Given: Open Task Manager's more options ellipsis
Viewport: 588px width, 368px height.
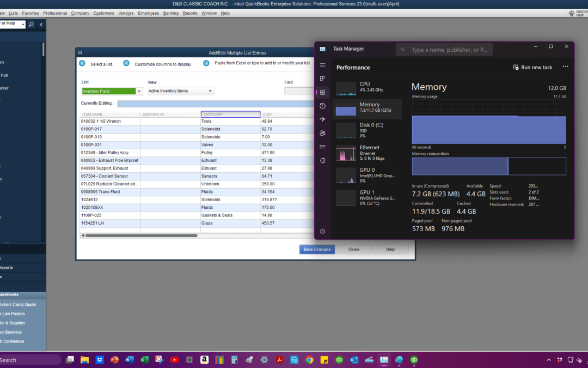Looking at the screenshot, I should click(566, 67).
